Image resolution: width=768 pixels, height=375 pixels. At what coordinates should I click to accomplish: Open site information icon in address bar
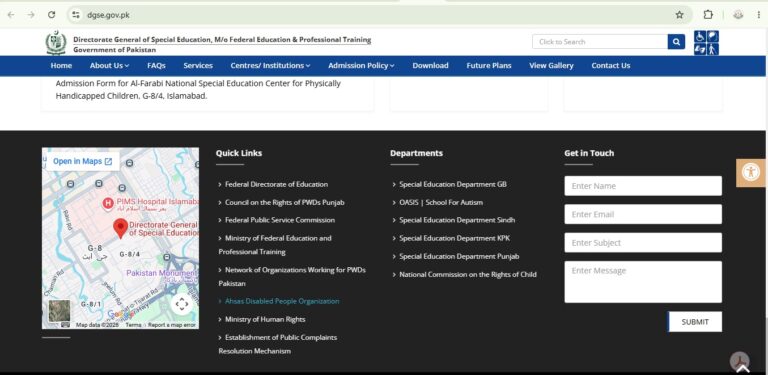[x=75, y=15]
